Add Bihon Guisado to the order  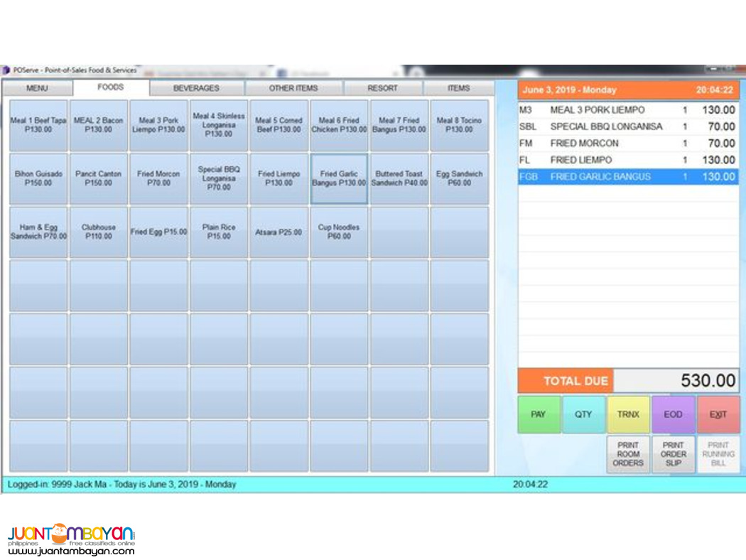38,179
